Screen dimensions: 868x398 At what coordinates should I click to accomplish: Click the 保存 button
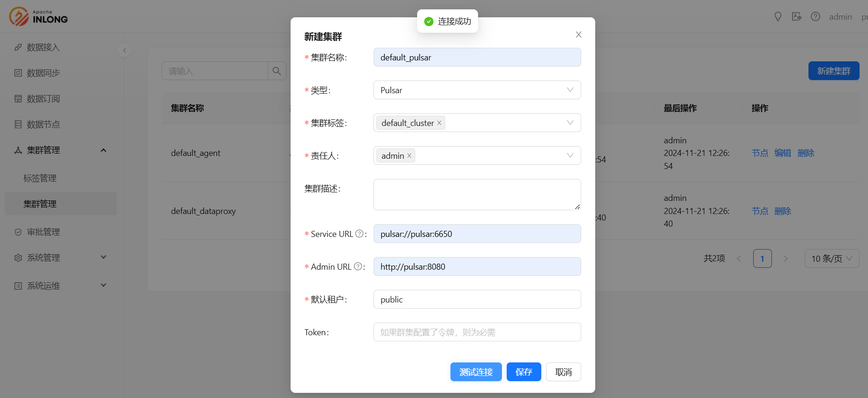click(524, 372)
